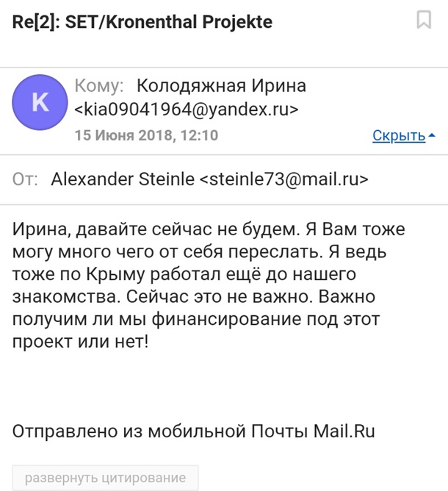The height and width of the screenshot is (491, 448).
Task: Tap the subject Re[2]: SET/Kronenthal Projekte
Action: click(142, 21)
